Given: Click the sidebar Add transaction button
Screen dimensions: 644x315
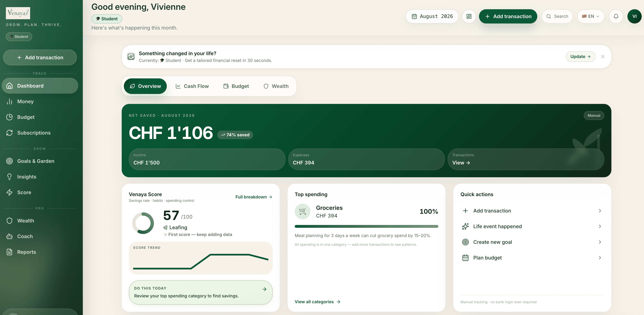Looking at the screenshot, I should pyautogui.click(x=40, y=57).
